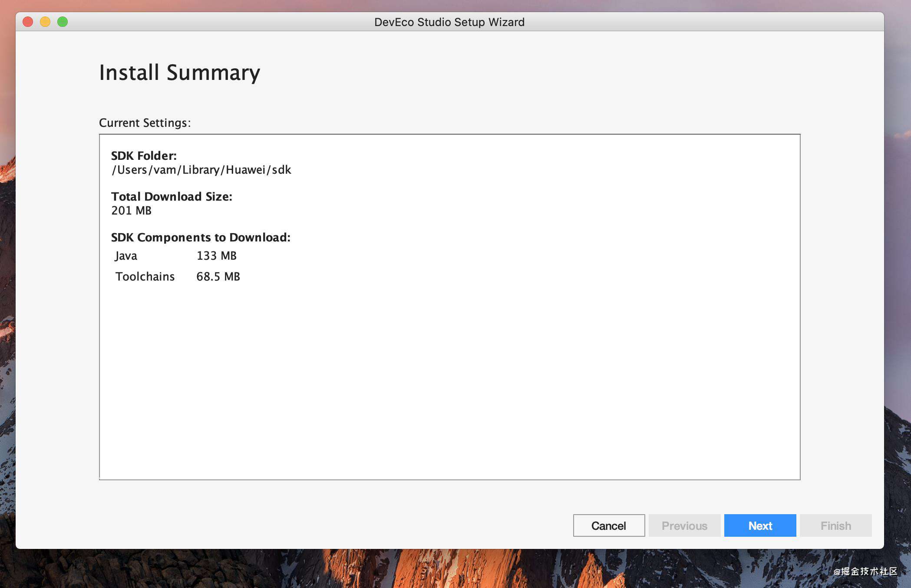
Task: Close the wizard with the red button
Action: [x=28, y=22]
